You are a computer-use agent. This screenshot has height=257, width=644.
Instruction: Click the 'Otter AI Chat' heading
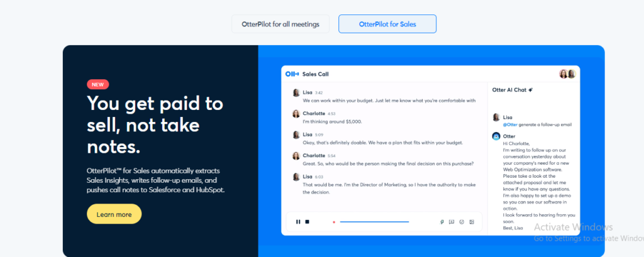(x=509, y=89)
